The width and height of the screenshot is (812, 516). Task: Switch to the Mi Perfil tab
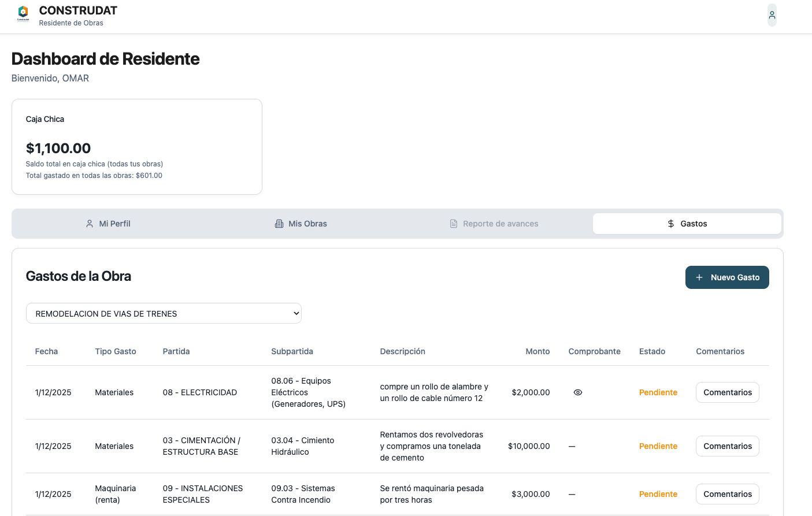108,224
